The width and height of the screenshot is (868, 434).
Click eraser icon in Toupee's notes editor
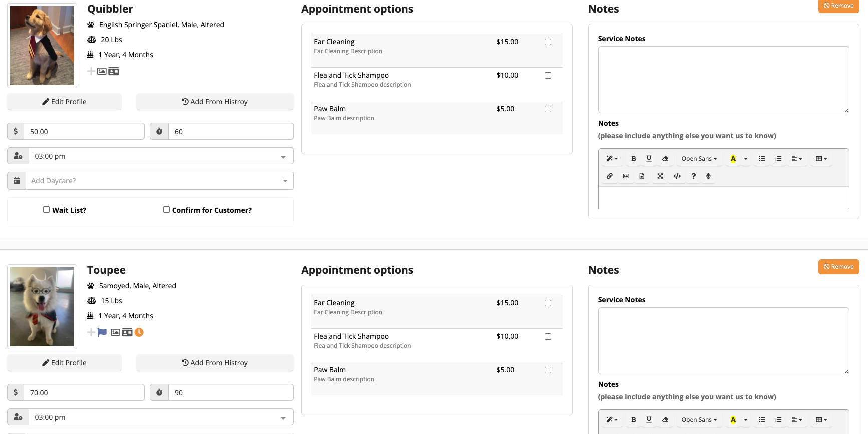(x=665, y=420)
